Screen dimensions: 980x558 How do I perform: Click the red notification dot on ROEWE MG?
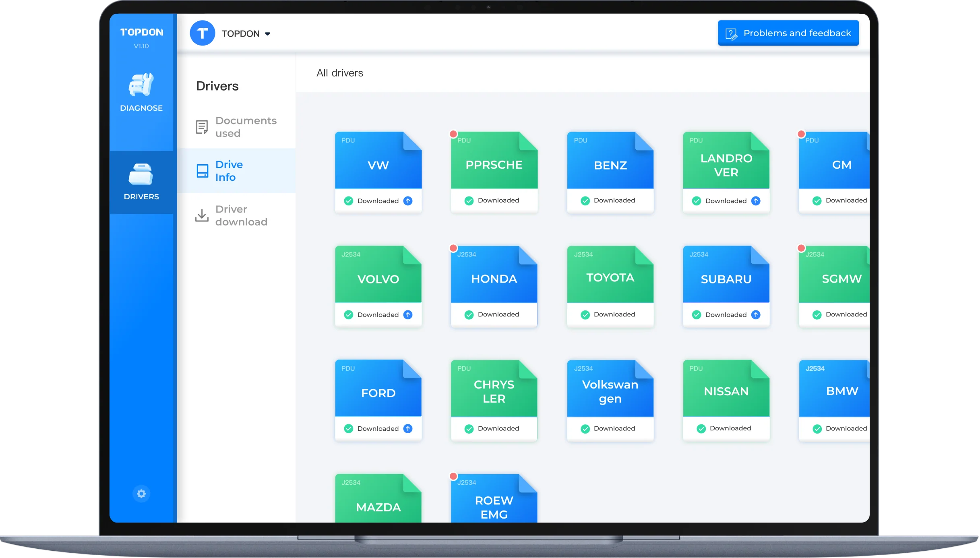coord(453,476)
